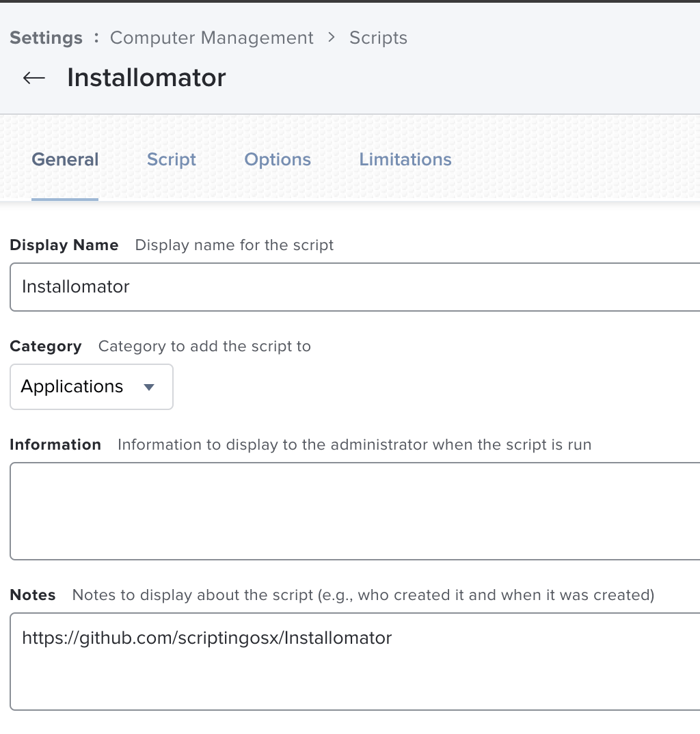This screenshot has height=734, width=700.
Task: Click the Category field label
Action: coord(46,346)
